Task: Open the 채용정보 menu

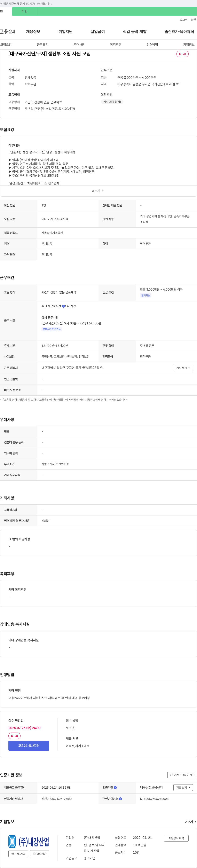Action: tap(33, 32)
